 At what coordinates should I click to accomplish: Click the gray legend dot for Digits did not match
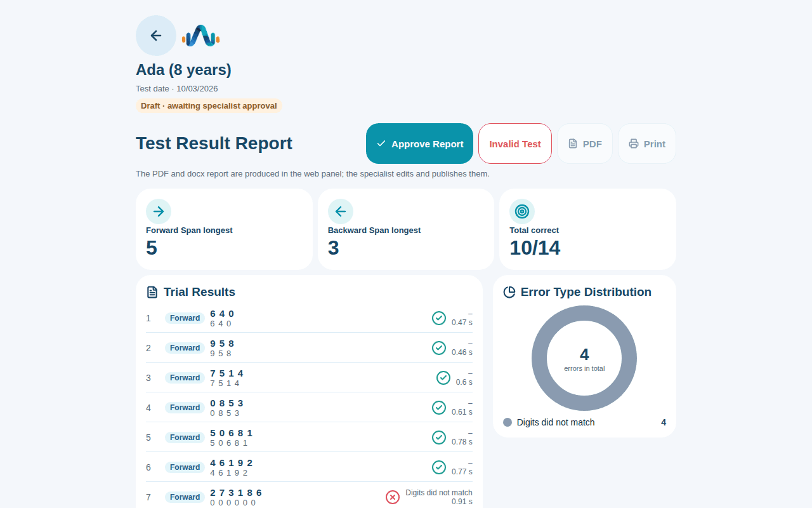pos(507,422)
